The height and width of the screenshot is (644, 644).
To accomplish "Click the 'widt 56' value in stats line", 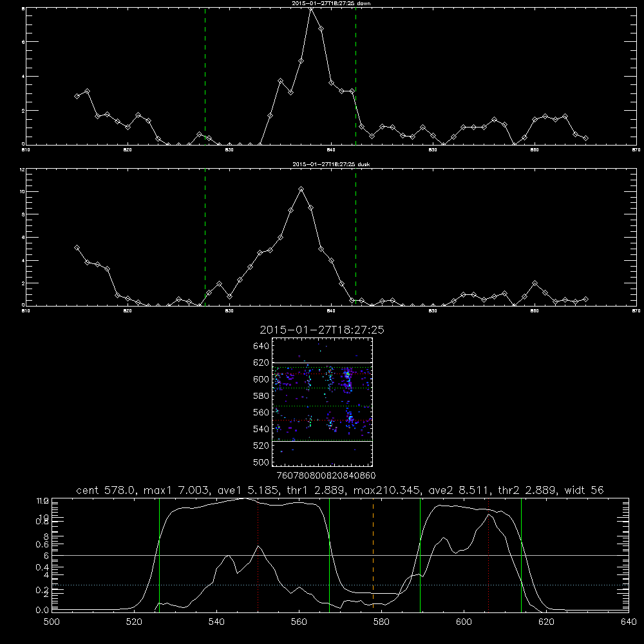I will coord(584,490).
